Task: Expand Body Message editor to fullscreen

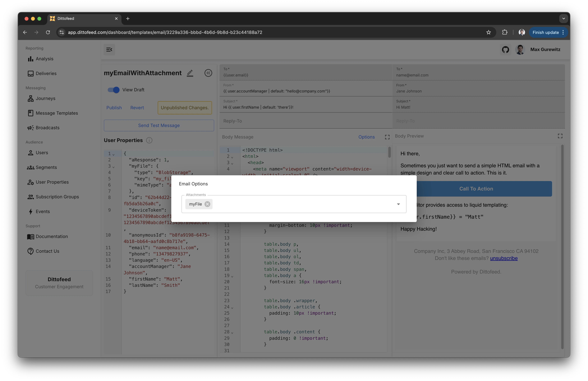Action: click(387, 137)
